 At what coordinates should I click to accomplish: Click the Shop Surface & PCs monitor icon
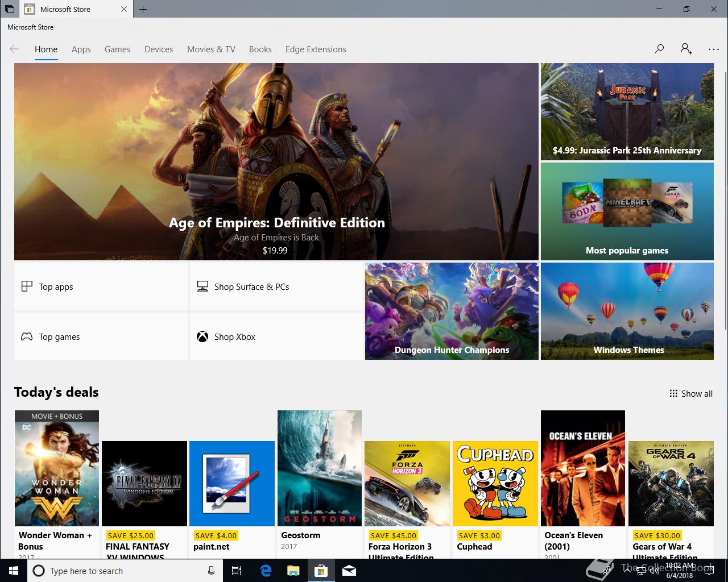point(202,286)
